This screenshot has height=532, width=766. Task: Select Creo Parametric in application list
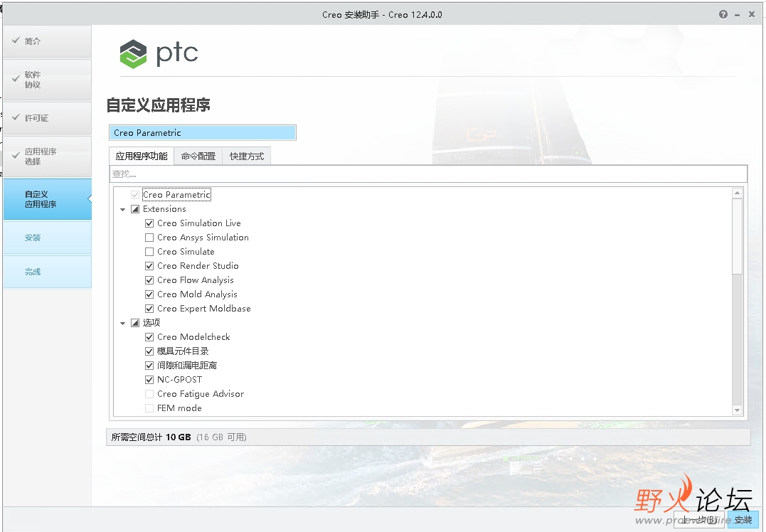202,133
